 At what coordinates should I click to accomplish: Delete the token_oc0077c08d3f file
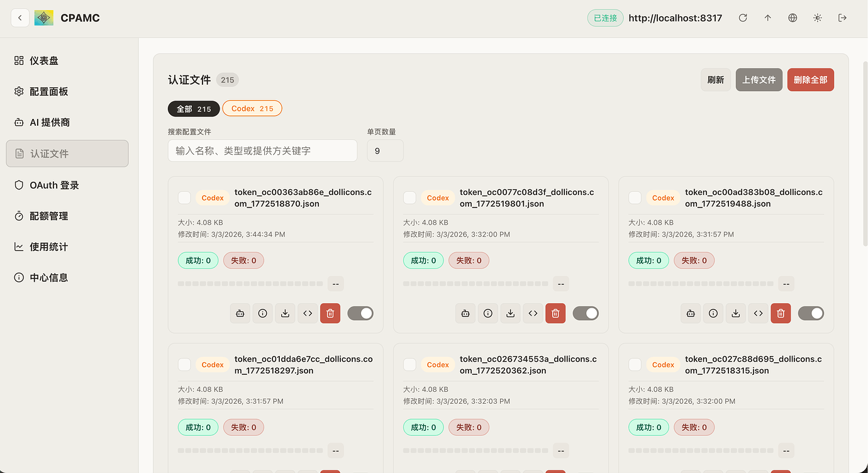point(555,313)
